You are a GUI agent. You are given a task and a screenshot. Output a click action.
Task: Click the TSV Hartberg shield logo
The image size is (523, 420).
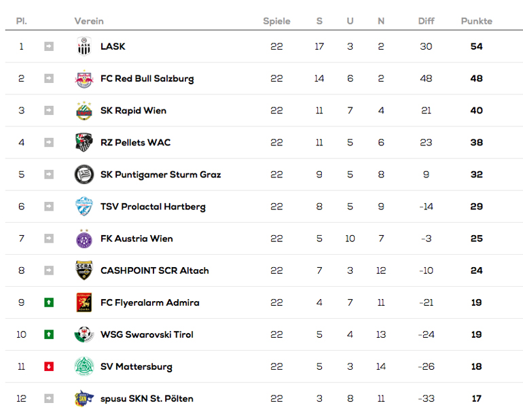coord(84,207)
